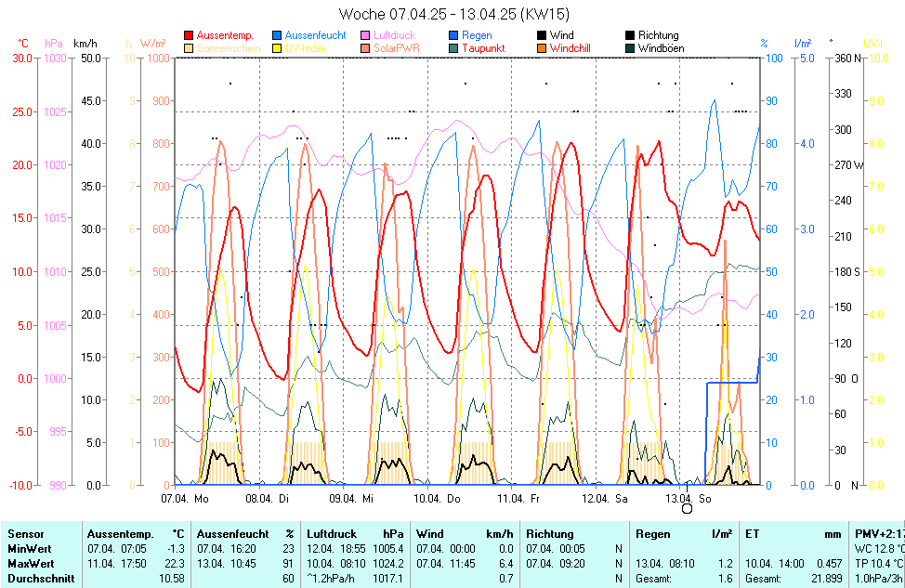The image size is (905, 588).
Task: Click the Taupunkt legend swatch
Action: [454, 47]
